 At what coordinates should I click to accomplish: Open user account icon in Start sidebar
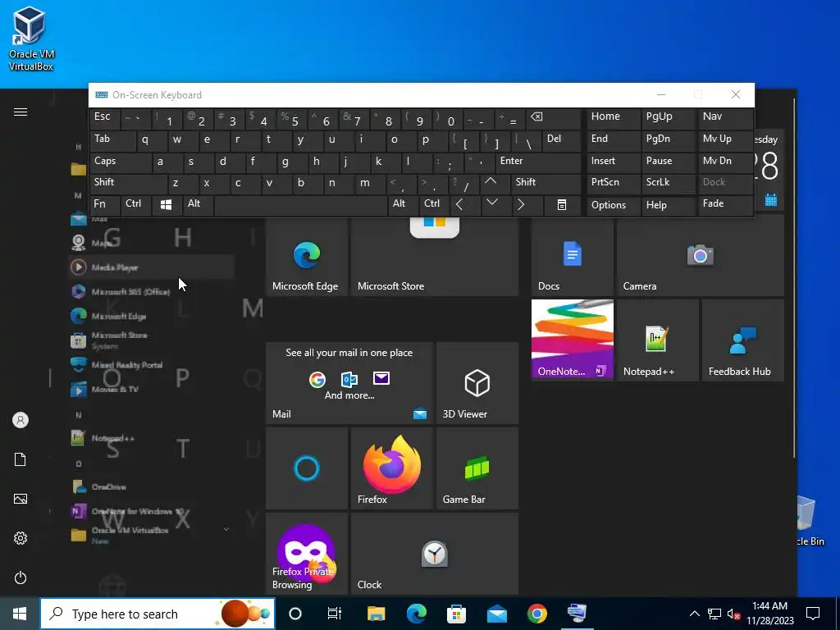[21, 420]
